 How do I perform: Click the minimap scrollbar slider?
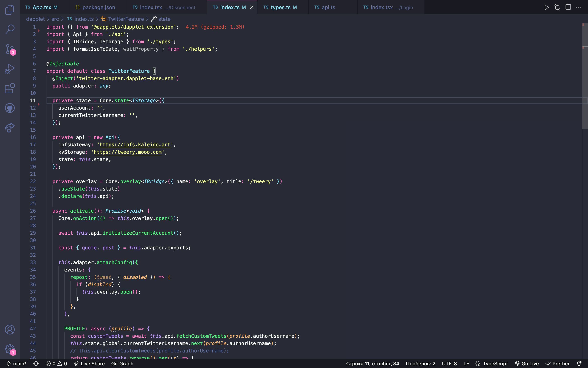585,76
